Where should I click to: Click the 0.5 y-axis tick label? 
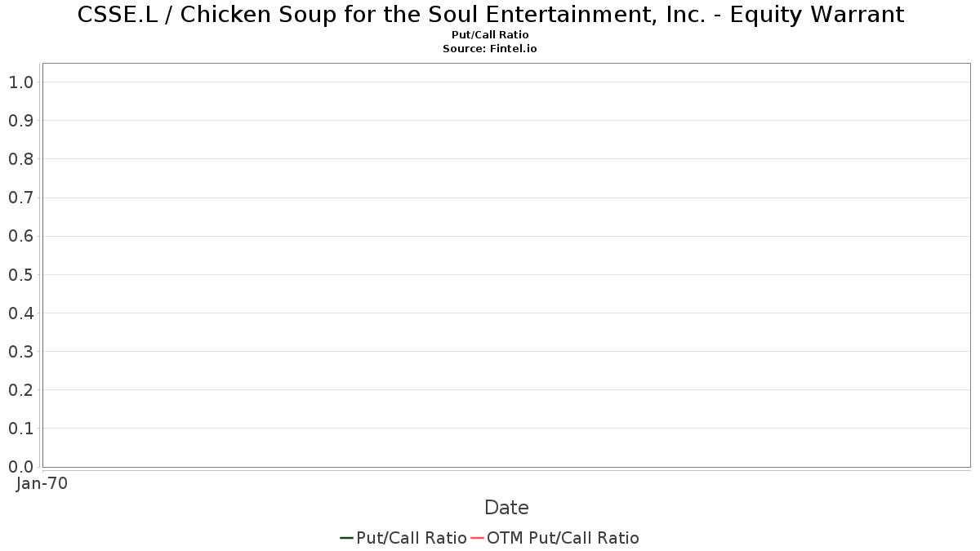click(20, 274)
